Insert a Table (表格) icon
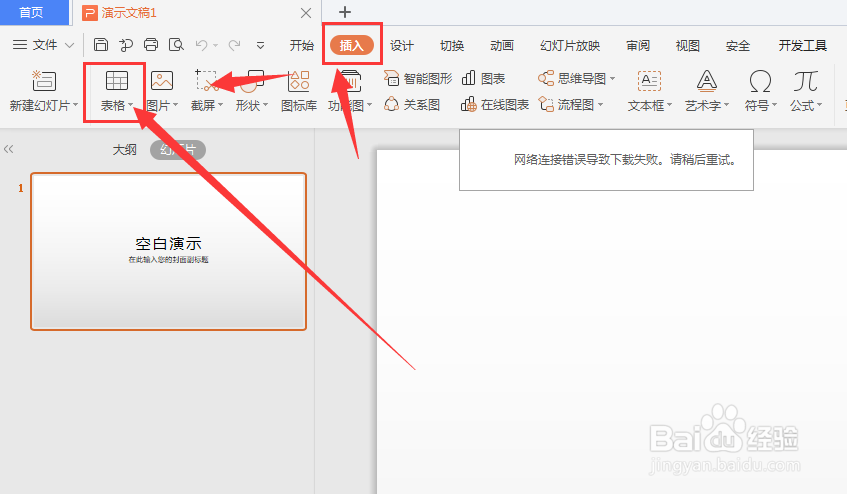 [x=117, y=81]
